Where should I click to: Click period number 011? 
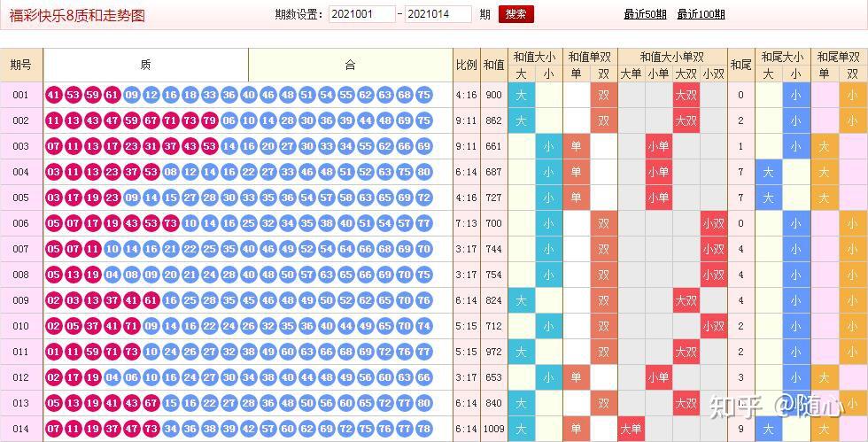(x=20, y=352)
